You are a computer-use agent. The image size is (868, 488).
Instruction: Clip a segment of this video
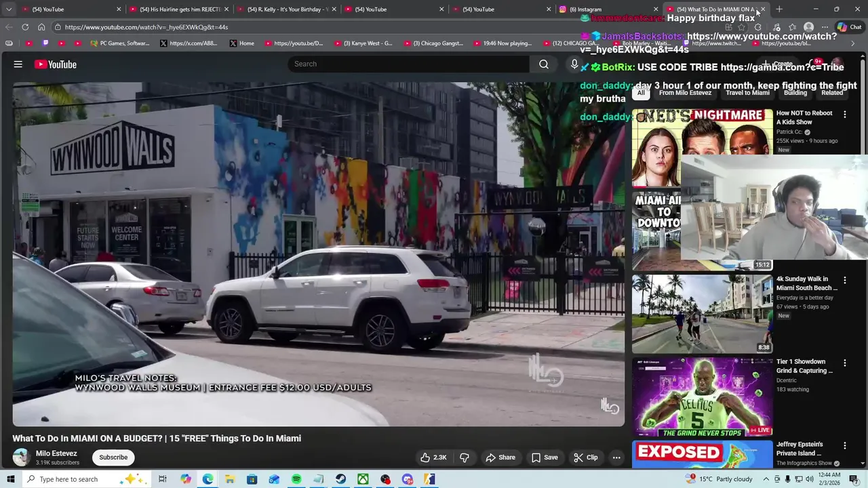586,457
